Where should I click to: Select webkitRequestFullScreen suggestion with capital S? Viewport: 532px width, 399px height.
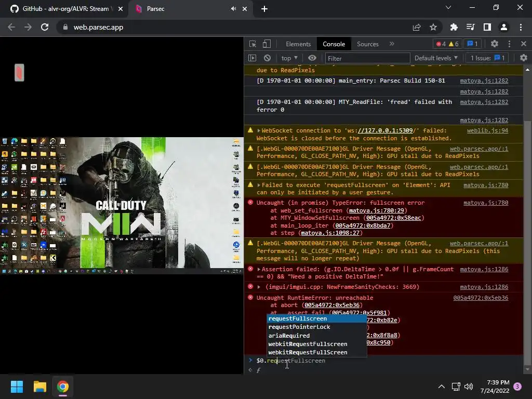[x=316, y=353]
